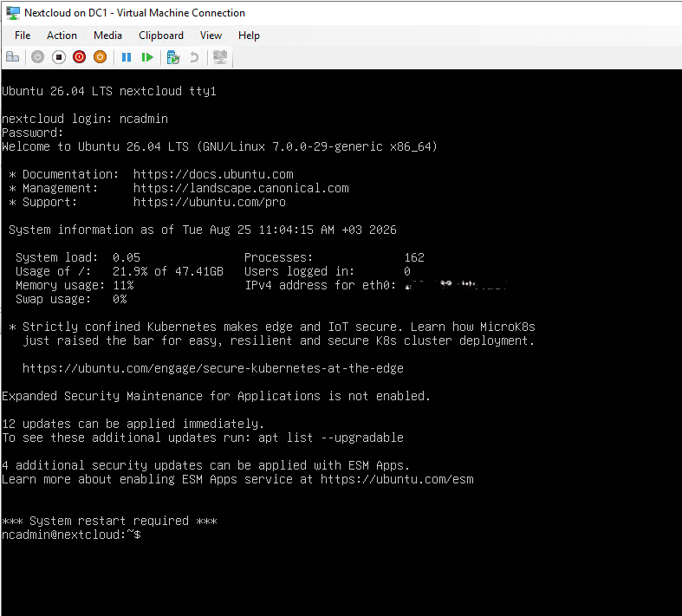Click the '4 additional security updates' line
The height and width of the screenshot is (616, 682).
click(x=205, y=465)
